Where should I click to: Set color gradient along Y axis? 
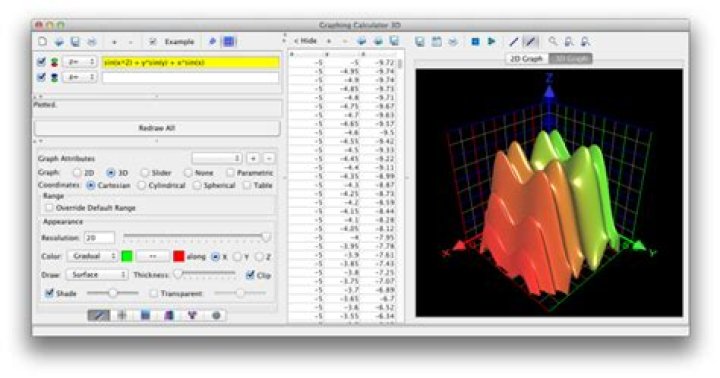point(237,257)
